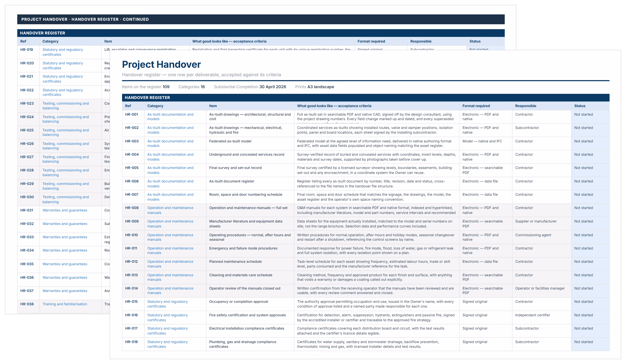Open HR-031 'Warranties and guarantees' link in back page
626x364 pixels.
click(65, 210)
